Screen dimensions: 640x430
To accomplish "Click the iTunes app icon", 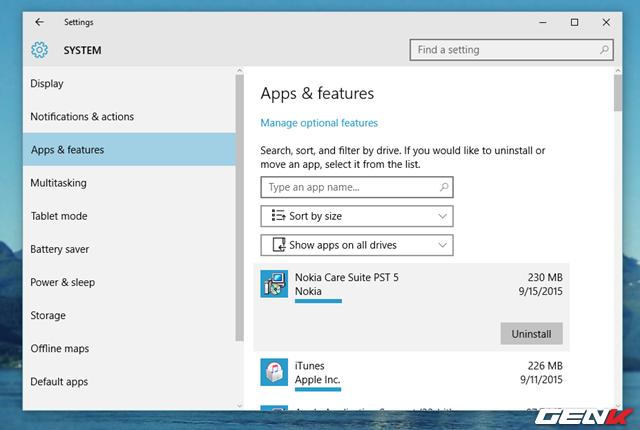I will [x=274, y=372].
